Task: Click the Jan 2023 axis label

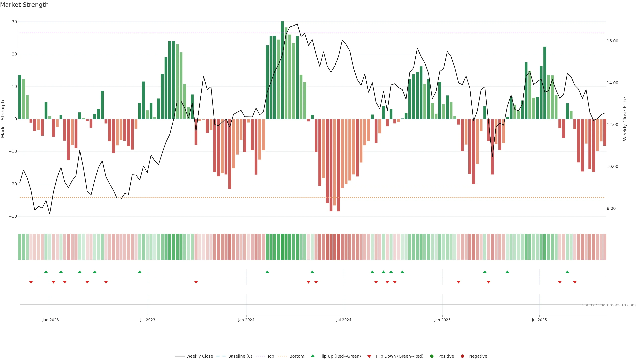Action: coord(50,320)
